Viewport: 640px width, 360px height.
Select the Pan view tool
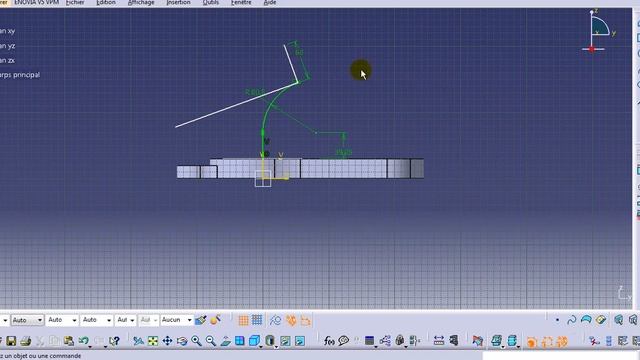[x=167, y=341]
